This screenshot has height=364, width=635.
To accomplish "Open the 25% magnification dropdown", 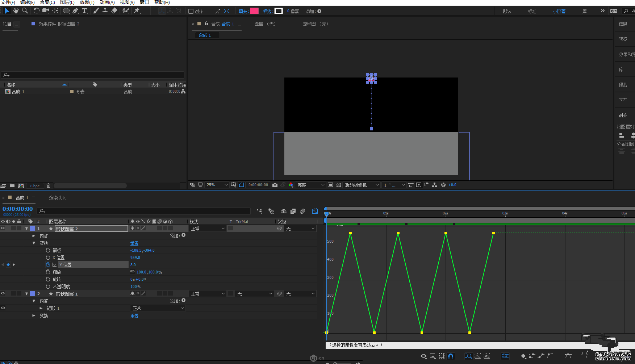I will click(217, 185).
